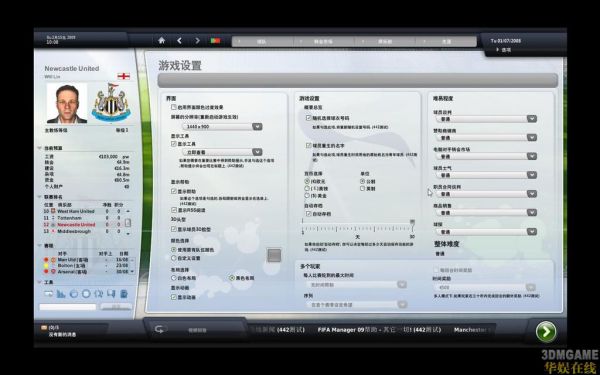This screenshot has height=375, width=600.
Task: Click the Arsenal fixture badge icon
Action: (53, 272)
